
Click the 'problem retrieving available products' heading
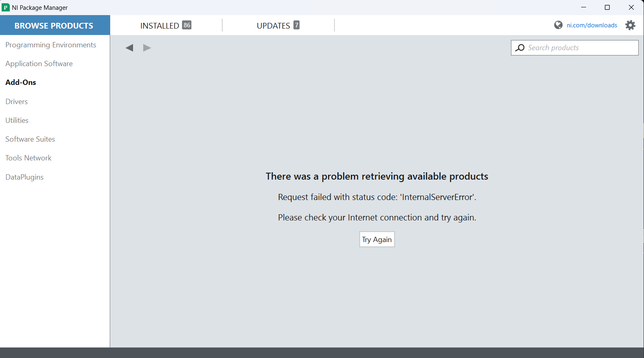(x=377, y=176)
